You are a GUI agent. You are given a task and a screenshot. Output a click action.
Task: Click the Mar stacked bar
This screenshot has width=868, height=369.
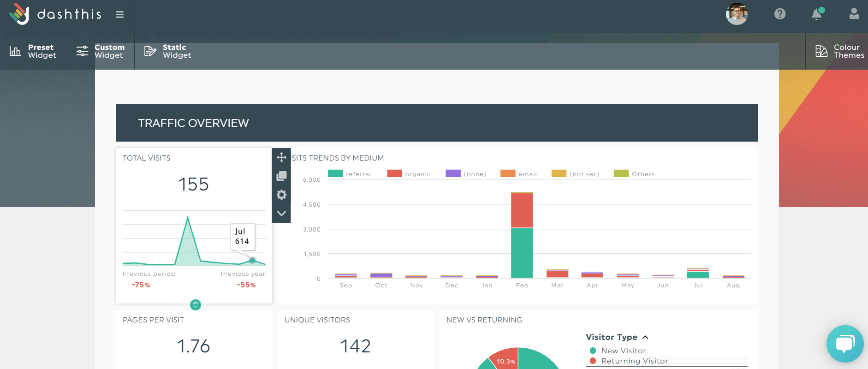(558, 274)
